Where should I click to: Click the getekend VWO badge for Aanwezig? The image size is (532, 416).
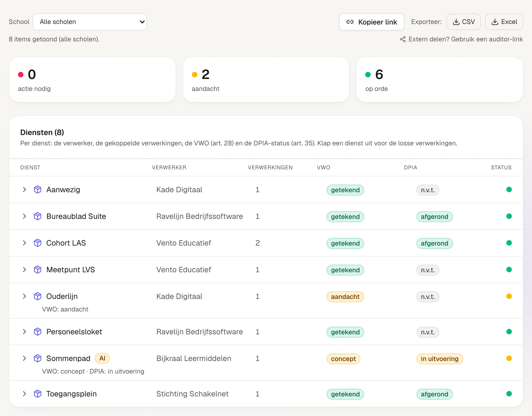[x=345, y=190]
